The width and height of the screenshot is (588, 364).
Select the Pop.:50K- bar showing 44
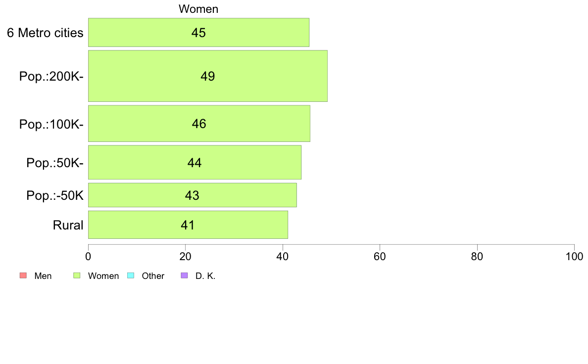195,162
